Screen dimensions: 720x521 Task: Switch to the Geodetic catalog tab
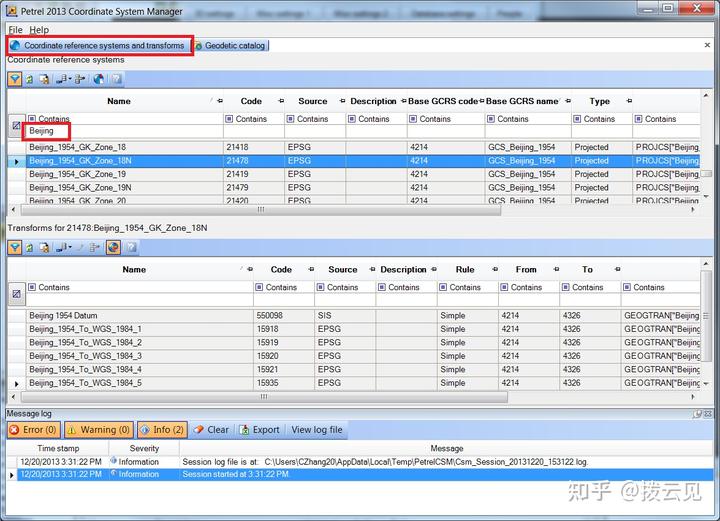coord(230,45)
